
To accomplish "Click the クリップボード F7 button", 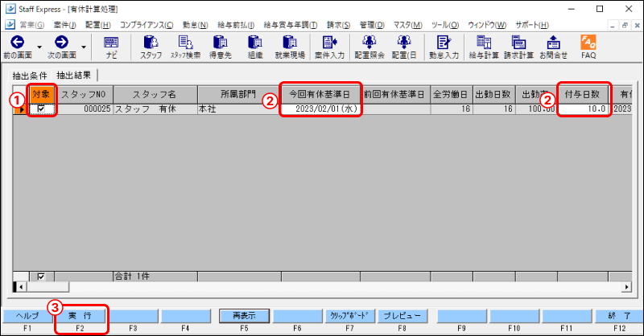I will [x=349, y=316].
